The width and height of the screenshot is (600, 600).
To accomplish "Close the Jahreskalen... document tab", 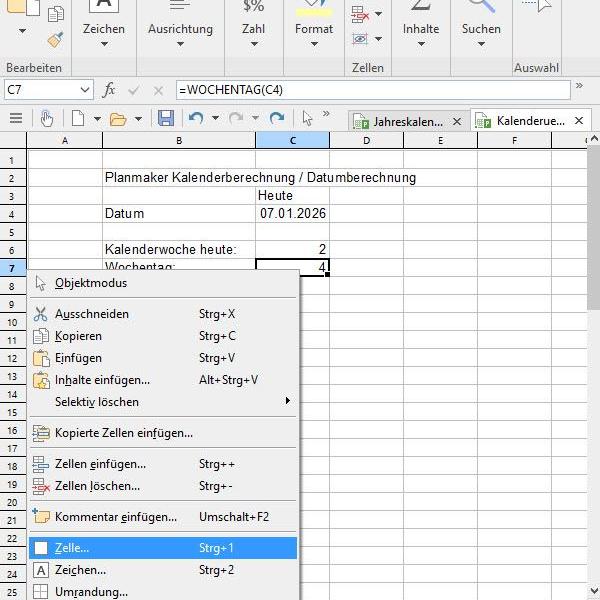I will point(457,121).
